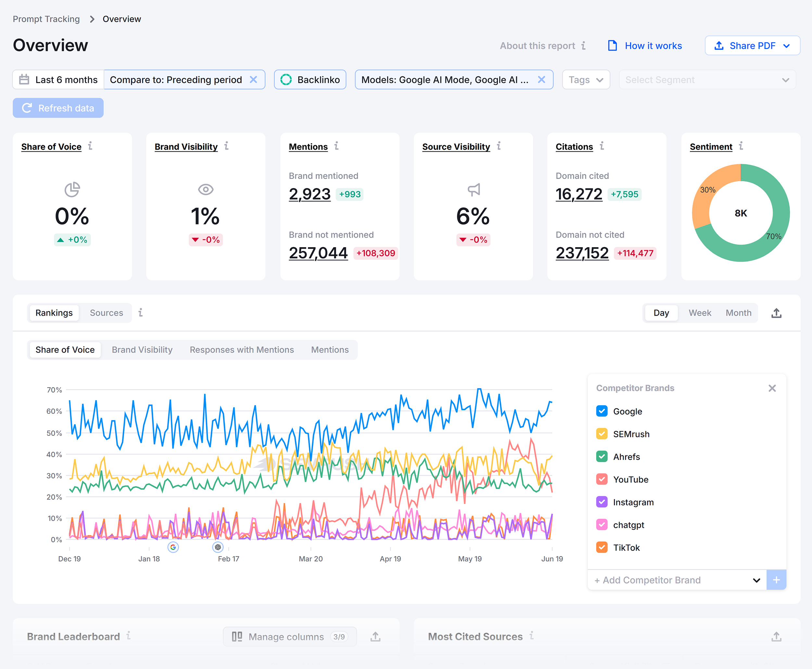812x669 pixels.
Task: Click the info icon next to Citations
Action: click(x=602, y=146)
